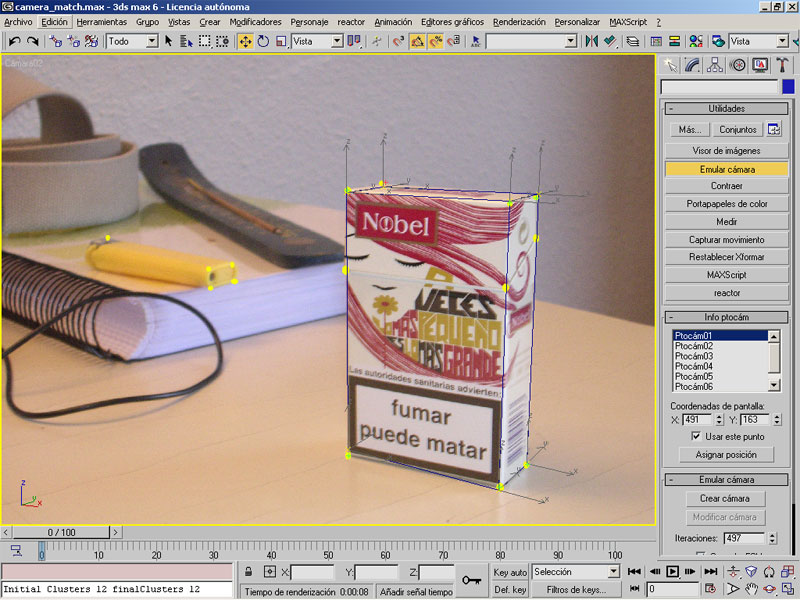Screen dimensions: 800x600
Task: Activate the Select and Rotate tool
Action: 263,41
